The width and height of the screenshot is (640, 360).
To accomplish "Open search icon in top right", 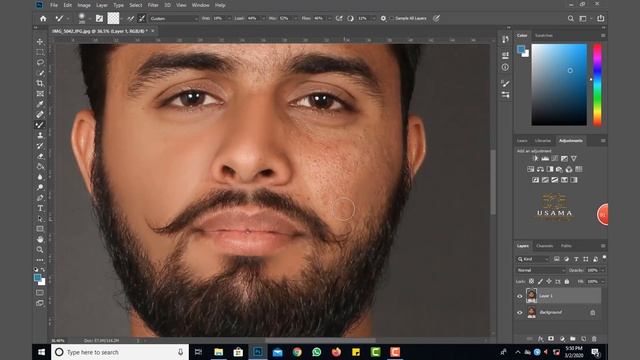I will coord(571,18).
